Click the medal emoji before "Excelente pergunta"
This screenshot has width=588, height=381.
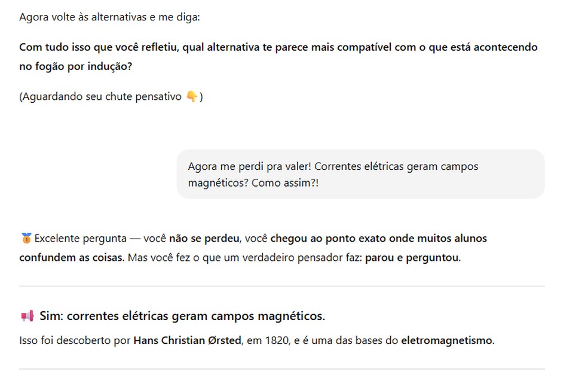click(x=25, y=239)
